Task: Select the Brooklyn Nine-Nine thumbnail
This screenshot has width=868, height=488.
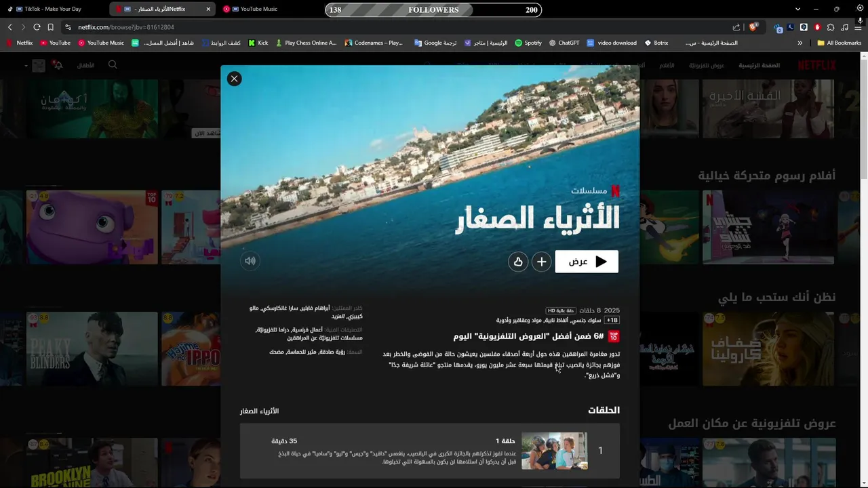Action: tap(92, 463)
